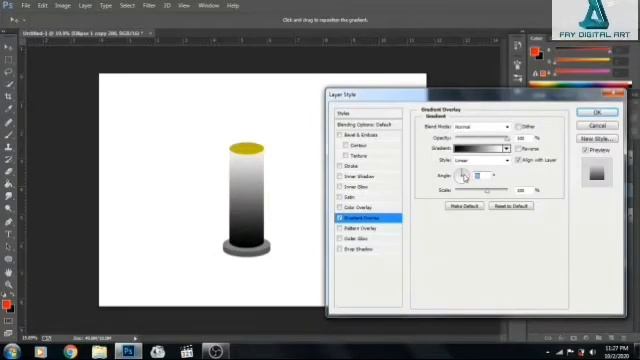The image size is (640, 360).
Task: Enable the Texture checkbox
Action: (x=346, y=156)
